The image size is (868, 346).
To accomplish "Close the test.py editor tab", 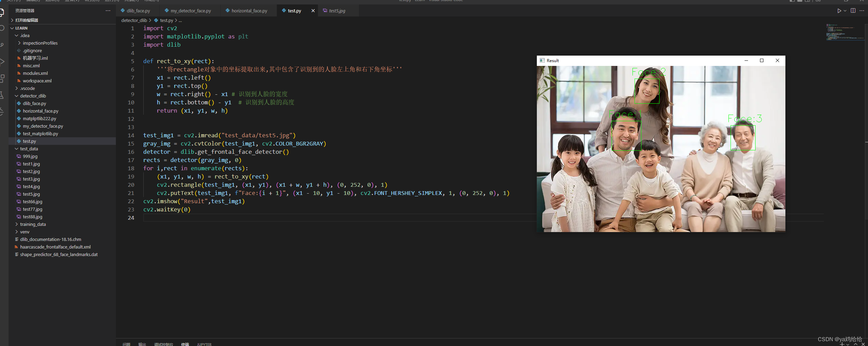I will (313, 11).
